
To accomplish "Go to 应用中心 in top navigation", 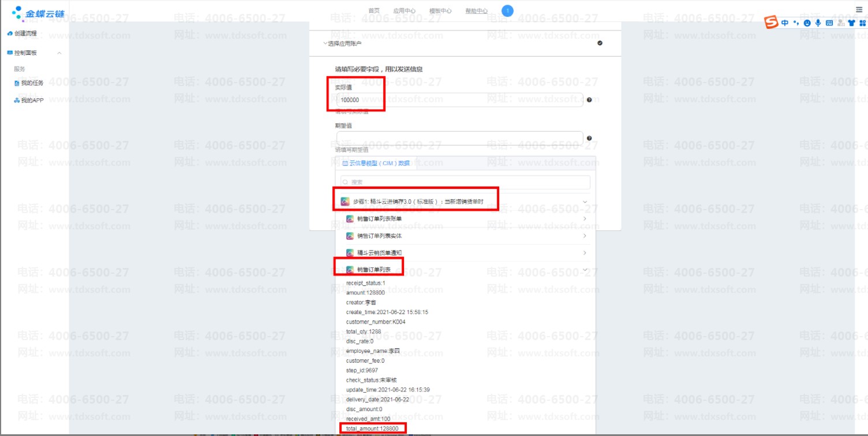I will 404,11.
